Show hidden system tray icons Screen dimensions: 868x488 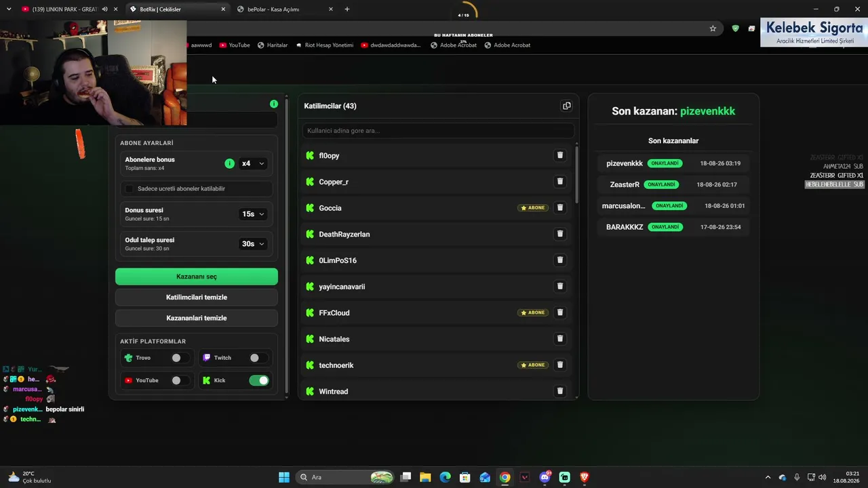768,477
